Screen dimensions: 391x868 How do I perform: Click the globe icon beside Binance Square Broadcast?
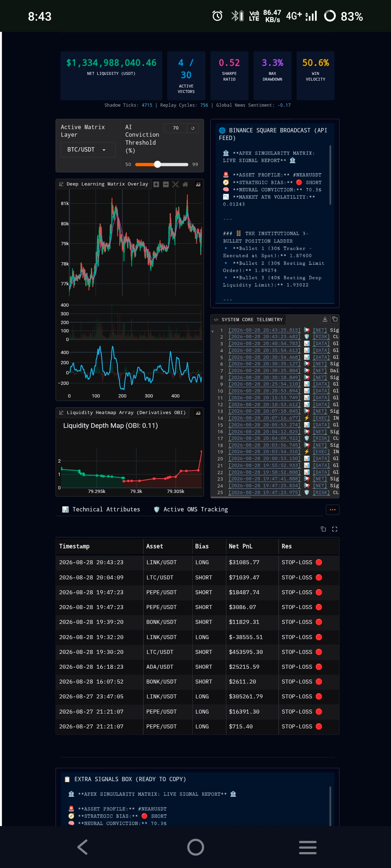(222, 130)
